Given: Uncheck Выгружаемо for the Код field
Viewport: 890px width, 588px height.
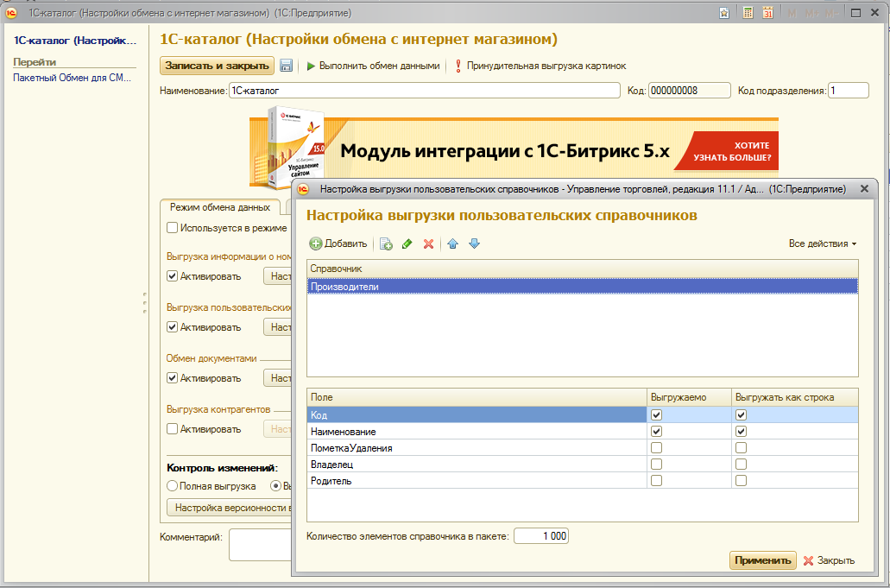Looking at the screenshot, I should pos(657,415).
